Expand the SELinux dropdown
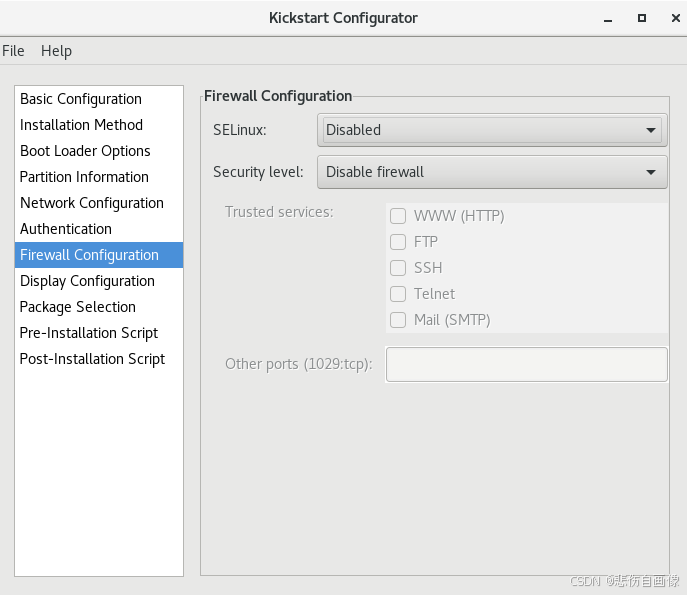This screenshot has width=687, height=595. (492, 130)
